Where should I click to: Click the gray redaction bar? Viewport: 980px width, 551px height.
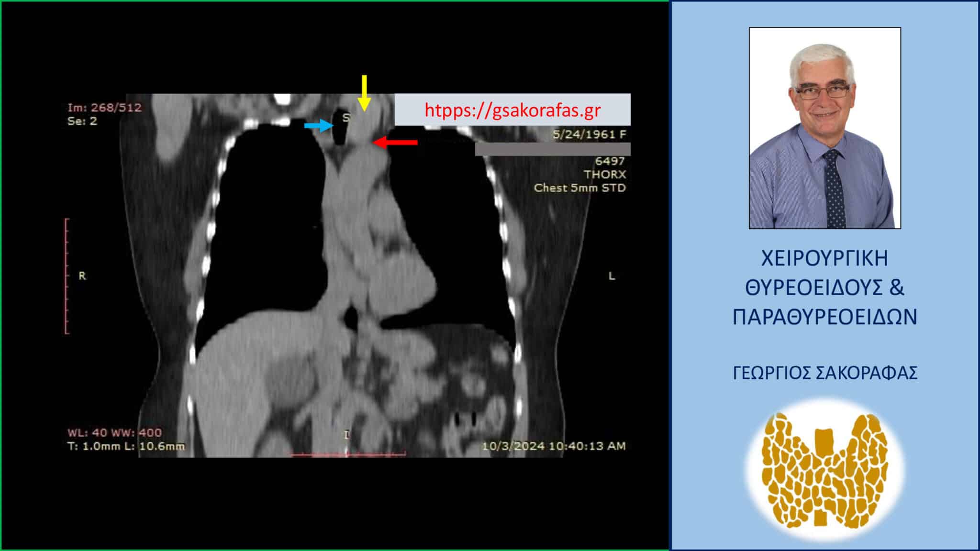click(x=553, y=149)
